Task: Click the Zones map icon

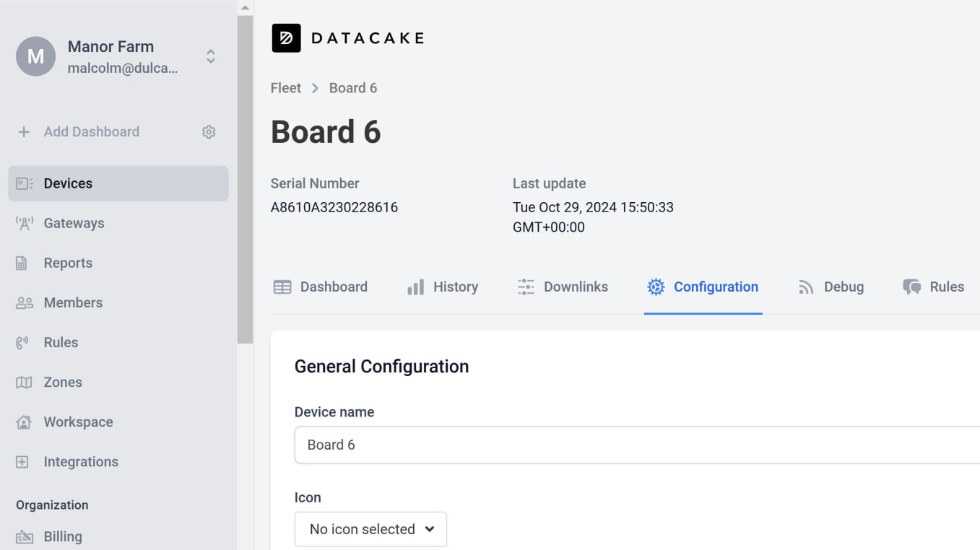Action: (x=24, y=383)
